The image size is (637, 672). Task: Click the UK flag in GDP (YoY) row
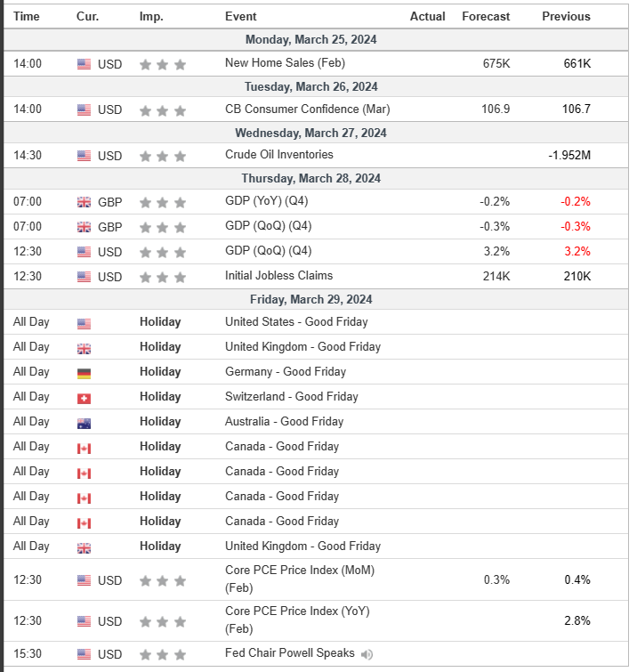point(84,202)
